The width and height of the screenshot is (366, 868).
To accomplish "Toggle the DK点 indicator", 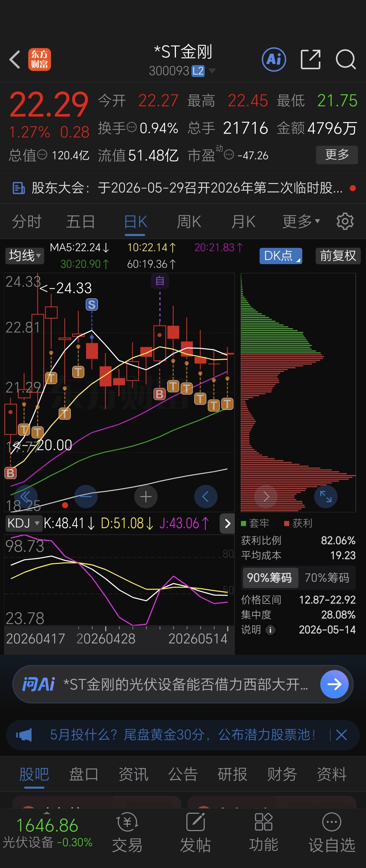I will tap(281, 256).
